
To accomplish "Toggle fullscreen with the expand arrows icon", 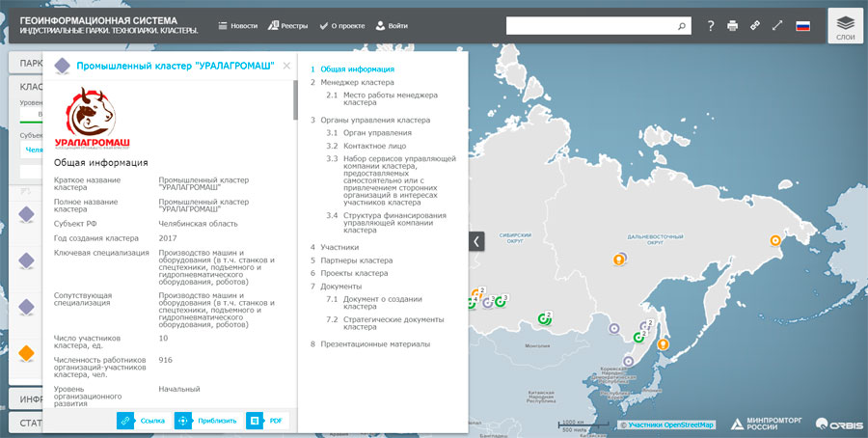I will [777, 26].
